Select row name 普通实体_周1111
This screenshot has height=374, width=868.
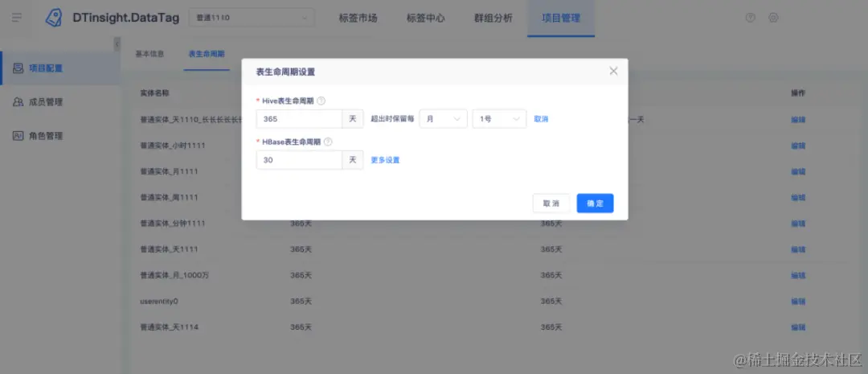[169, 197]
